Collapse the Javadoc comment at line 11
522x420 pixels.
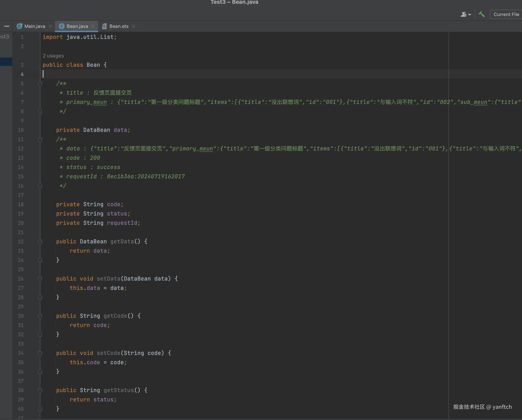coord(40,139)
